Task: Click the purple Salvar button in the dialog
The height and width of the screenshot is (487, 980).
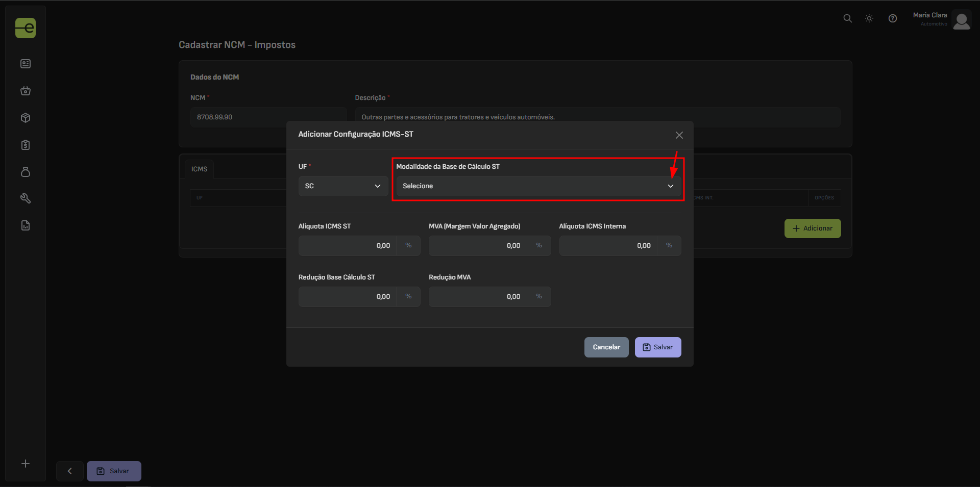Action: pyautogui.click(x=657, y=347)
